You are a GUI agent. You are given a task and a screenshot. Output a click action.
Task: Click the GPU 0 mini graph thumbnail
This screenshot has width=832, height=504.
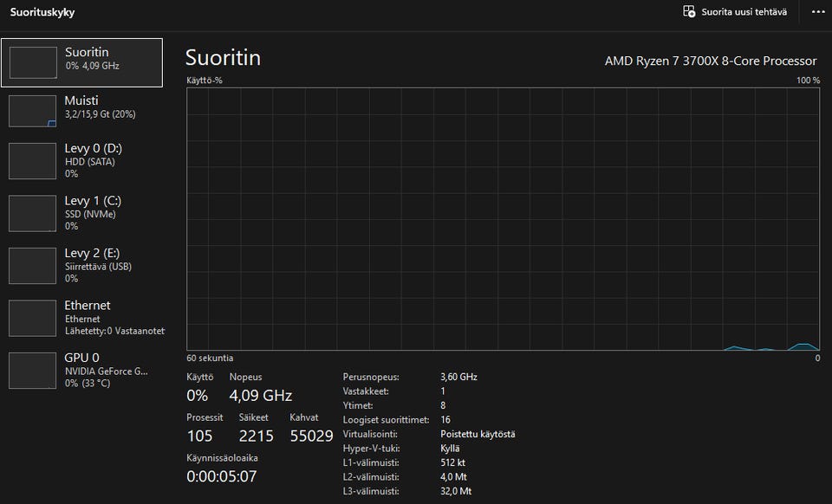32,371
